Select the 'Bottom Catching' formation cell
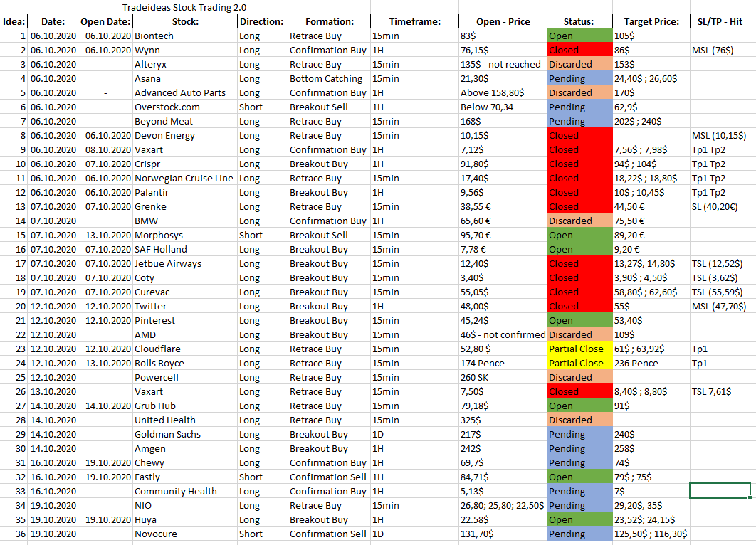Screen dimensions: 756x545 (330, 78)
